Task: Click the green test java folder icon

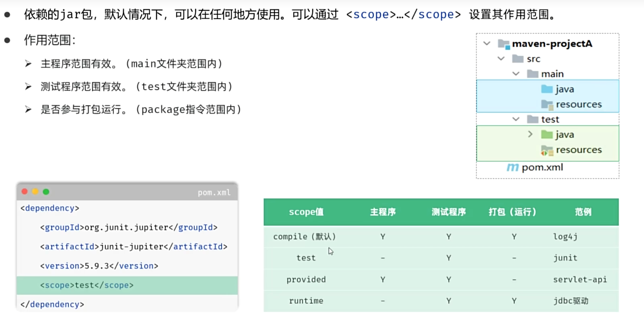Action: pos(547,135)
